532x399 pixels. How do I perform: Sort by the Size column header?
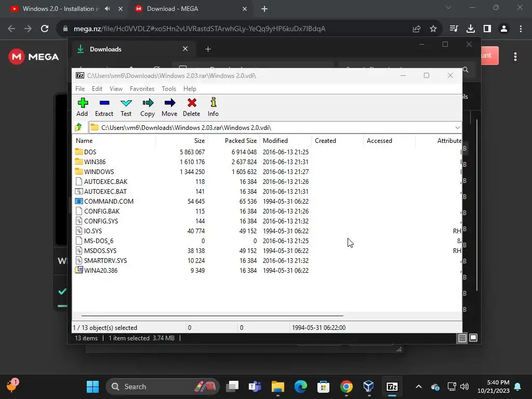pyautogui.click(x=182, y=140)
